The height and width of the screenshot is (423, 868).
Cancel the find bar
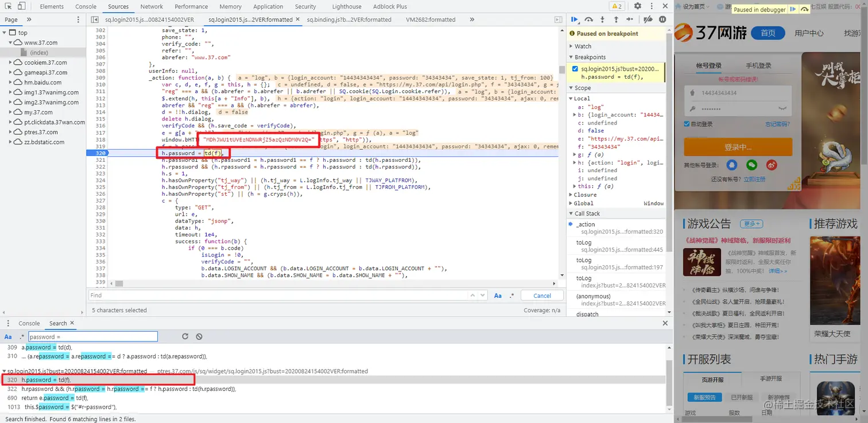(x=542, y=296)
